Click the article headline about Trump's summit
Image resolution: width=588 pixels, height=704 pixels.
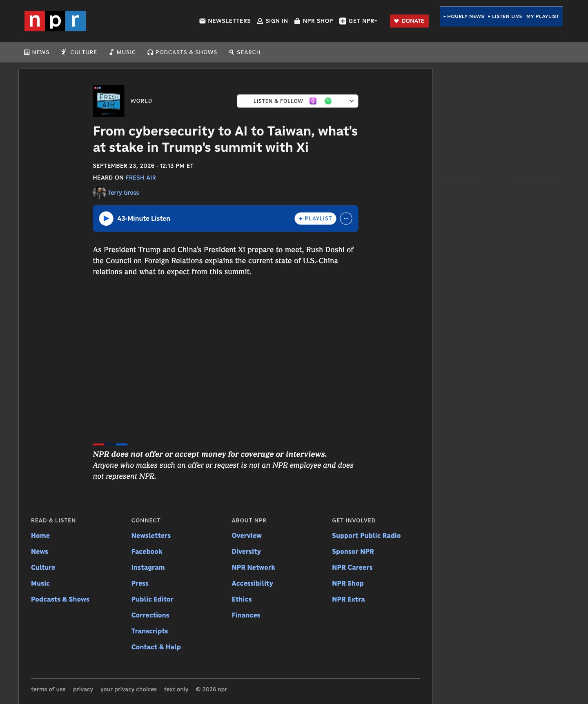click(225, 139)
